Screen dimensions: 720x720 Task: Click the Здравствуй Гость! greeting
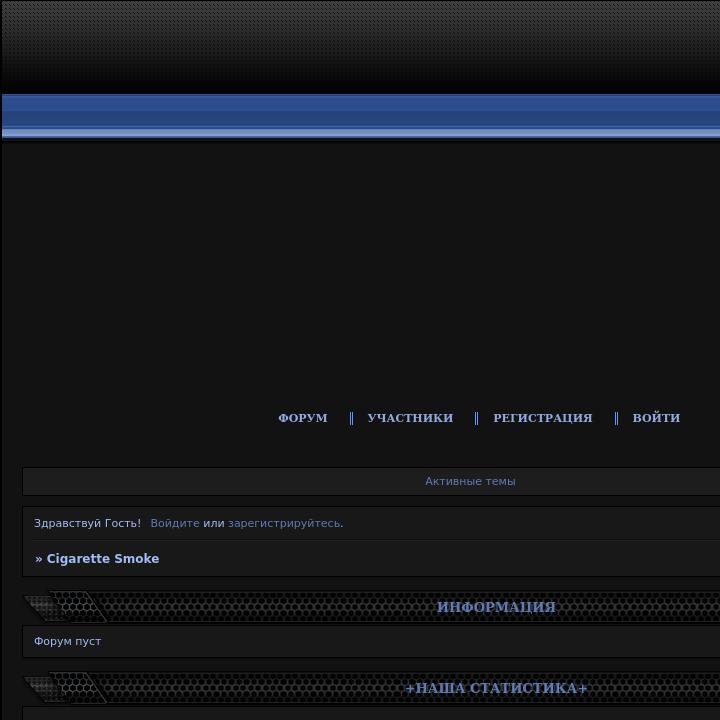87,523
